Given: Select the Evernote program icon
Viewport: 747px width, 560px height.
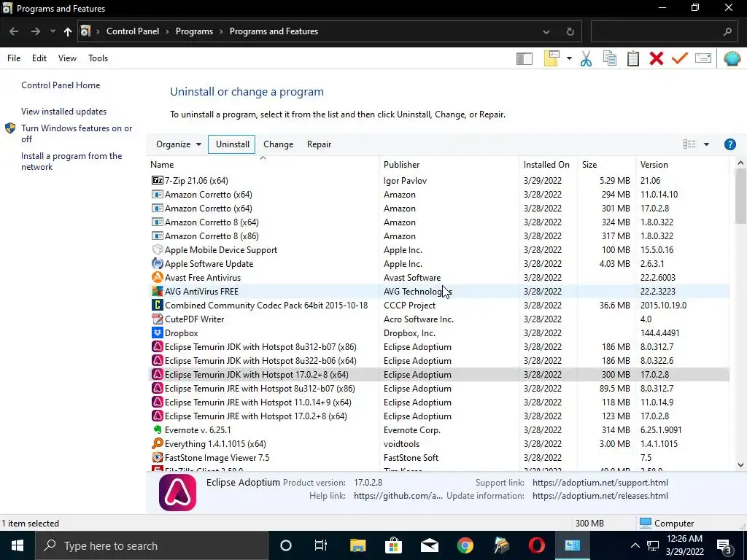Looking at the screenshot, I should point(158,429).
